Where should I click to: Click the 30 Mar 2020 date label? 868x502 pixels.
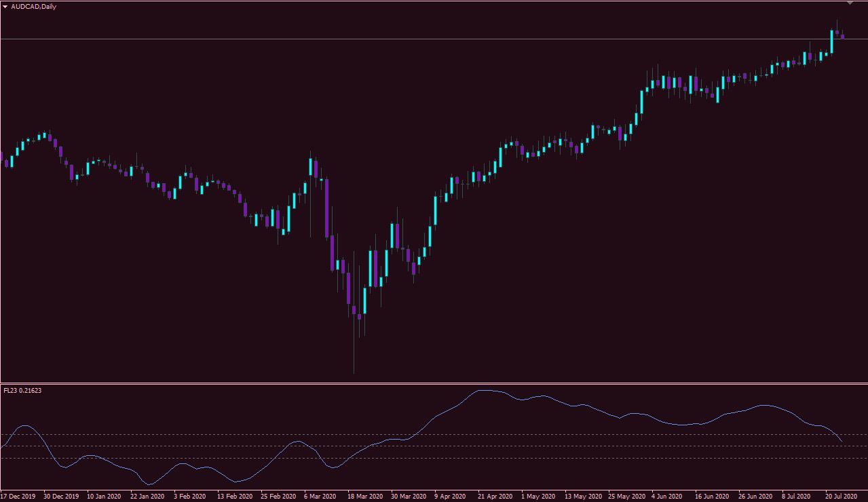point(409,496)
